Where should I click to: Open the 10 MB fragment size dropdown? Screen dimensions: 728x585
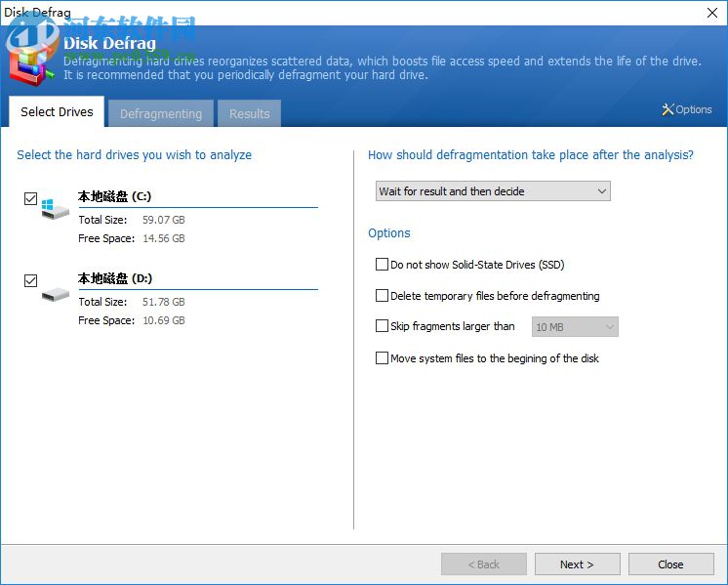tap(575, 326)
